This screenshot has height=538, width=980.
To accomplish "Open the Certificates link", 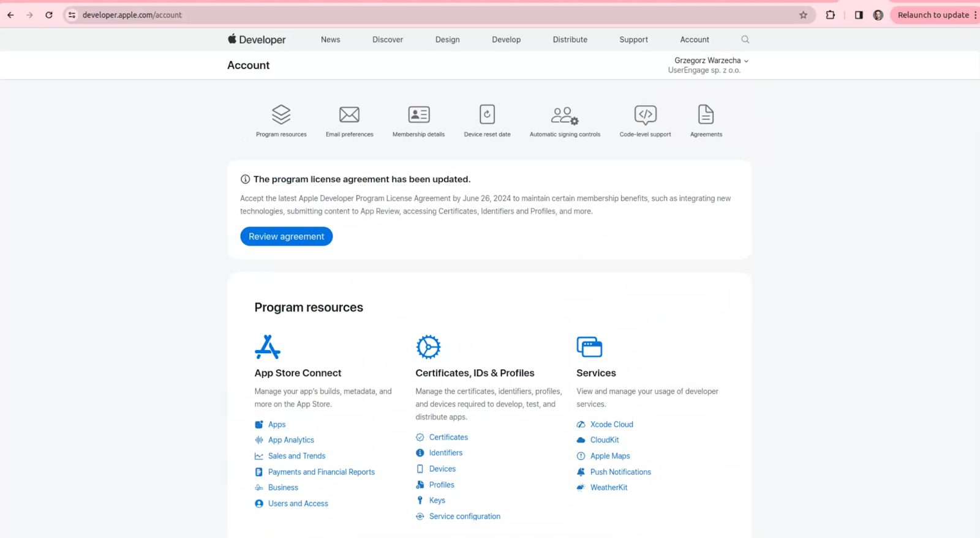I will tap(448, 437).
